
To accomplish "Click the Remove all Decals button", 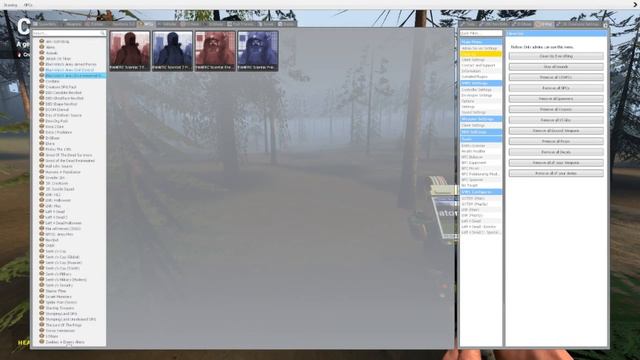I will [556, 152].
